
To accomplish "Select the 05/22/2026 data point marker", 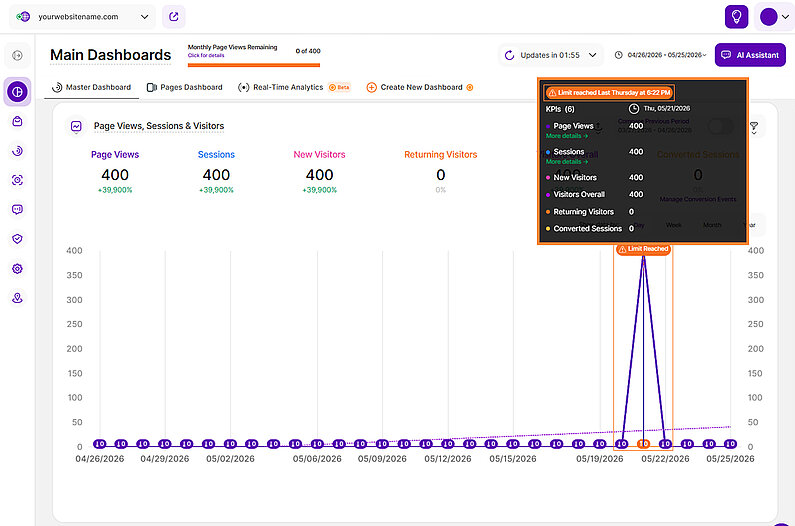I will click(x=665, y=444).
